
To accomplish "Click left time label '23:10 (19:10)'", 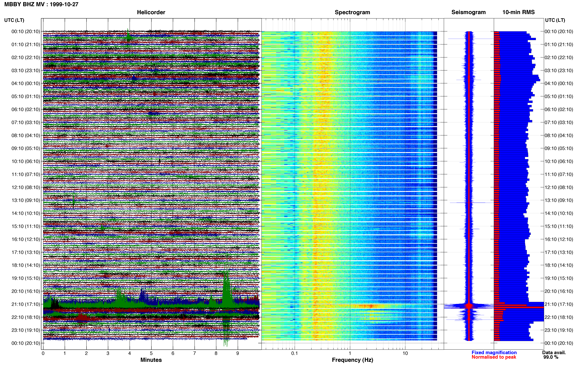I will [x=26, y=330].
